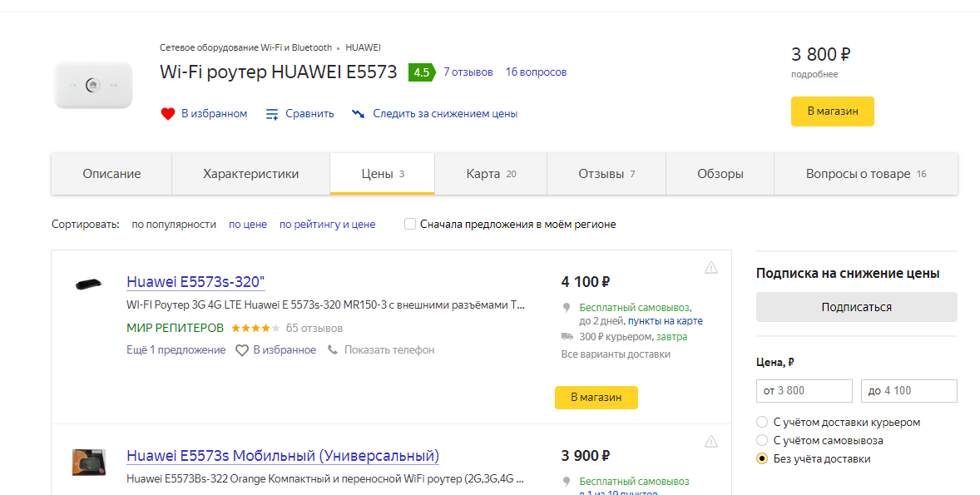The height and width of the screenshot is (495, 980).
Task: Click the 4.5 rating badge
Action: pos(422,72)
